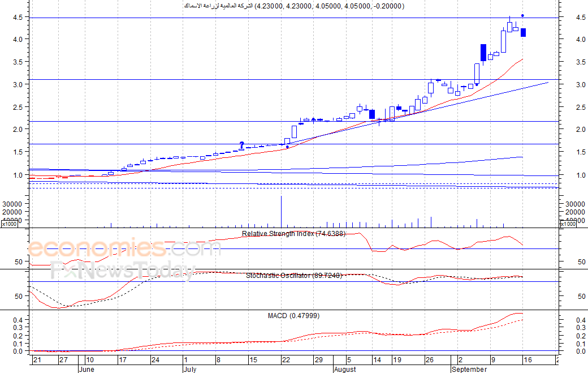Click the date label 27 on time axis
Screen dimensions: 588x373
(63, 360)
